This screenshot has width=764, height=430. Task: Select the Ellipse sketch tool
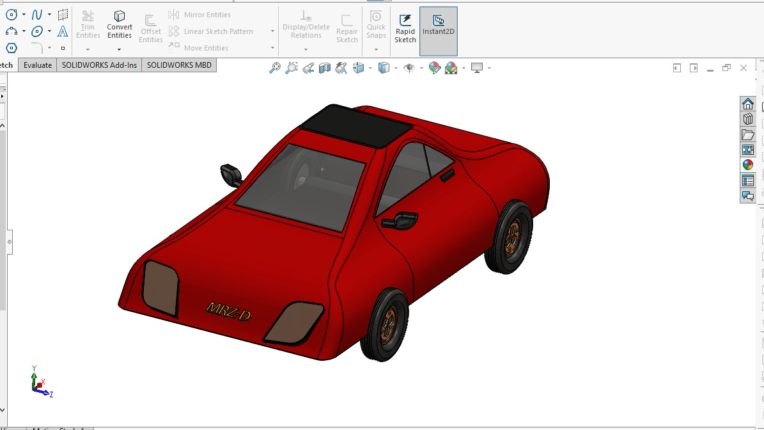pos(37,32)
